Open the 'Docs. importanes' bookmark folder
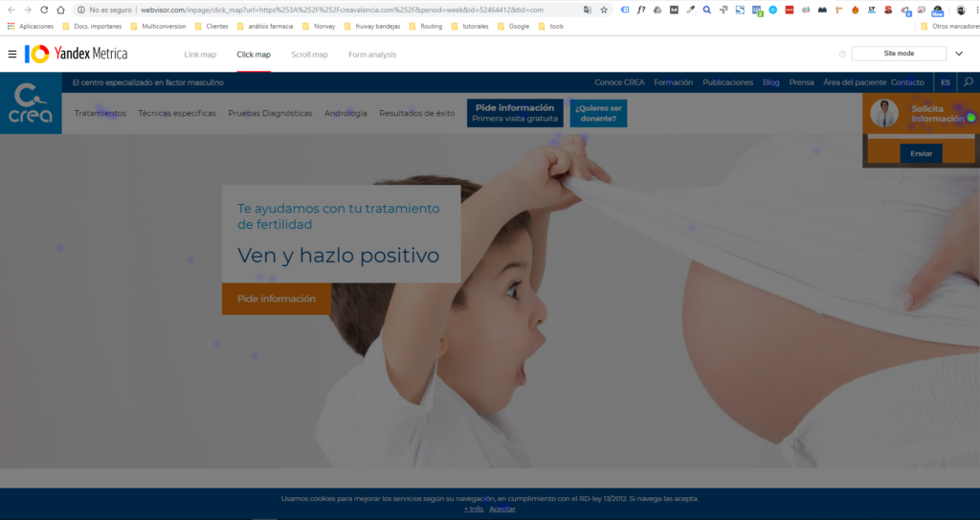980x520 pixels. [92, 26]
